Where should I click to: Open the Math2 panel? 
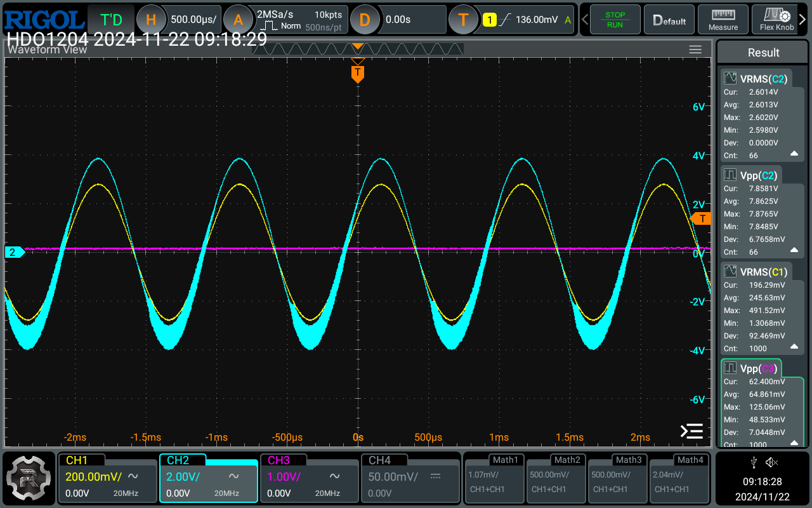(556, 478)
